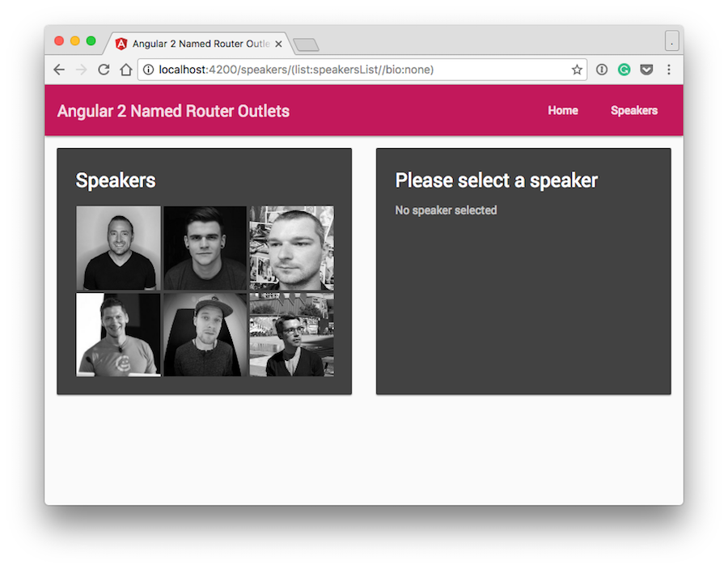View site information icon in address bar

(149, 70)
